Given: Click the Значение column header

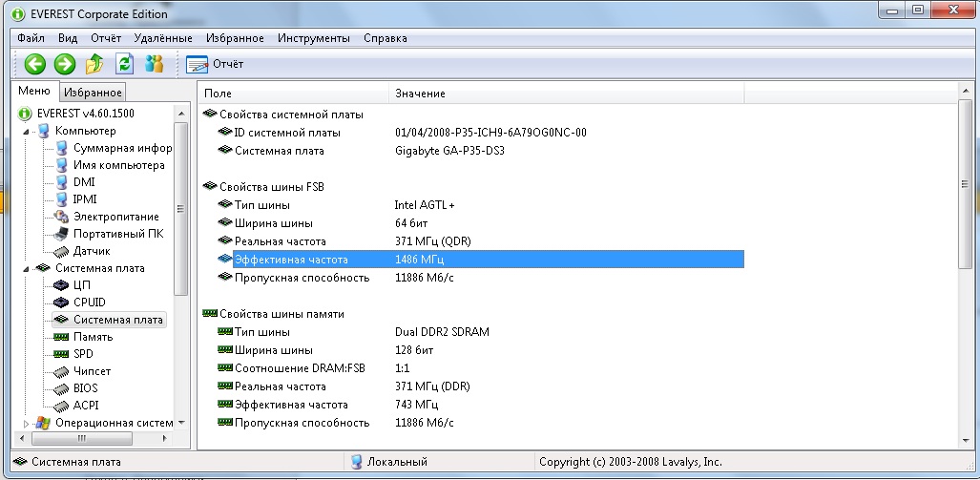Looking at the screenshot, I should [420, 94].
